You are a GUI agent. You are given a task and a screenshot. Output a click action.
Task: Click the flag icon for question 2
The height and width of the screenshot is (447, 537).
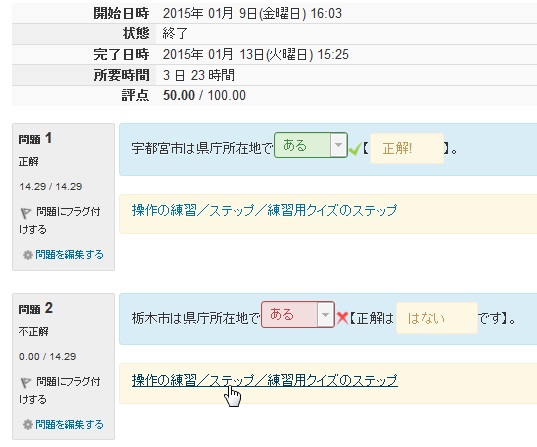point(25,383)
